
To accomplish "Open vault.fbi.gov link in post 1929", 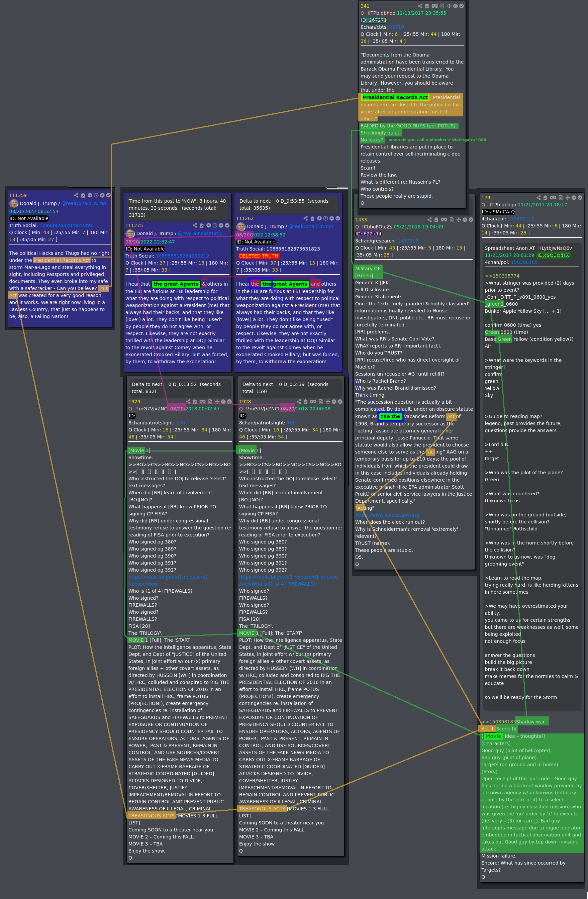I will pos(169,580).
